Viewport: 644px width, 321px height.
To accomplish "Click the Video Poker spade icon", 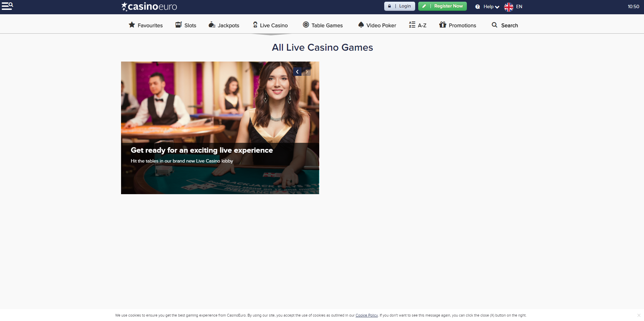I will (361, 25).
